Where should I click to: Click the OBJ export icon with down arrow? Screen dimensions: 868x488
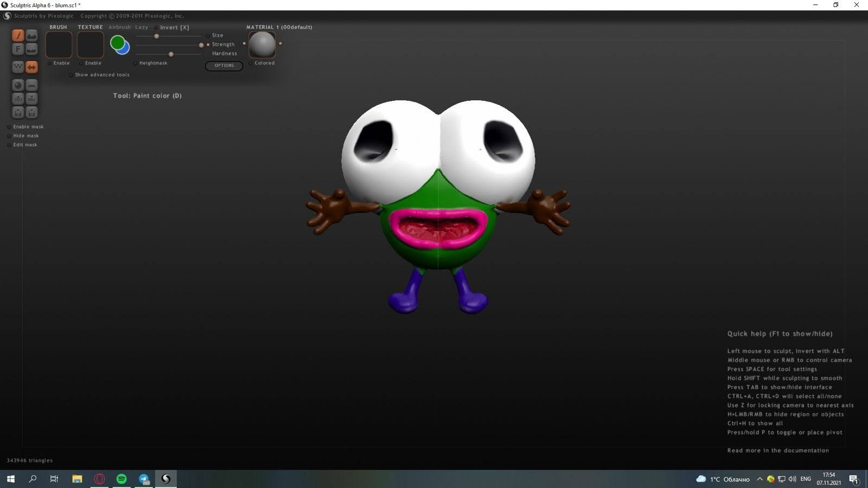(x=32, y=99)
